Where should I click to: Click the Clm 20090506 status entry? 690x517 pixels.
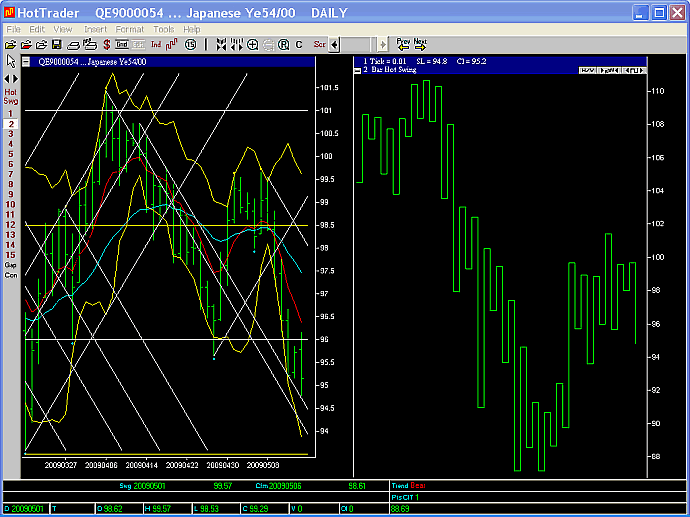tap(278, 486)
